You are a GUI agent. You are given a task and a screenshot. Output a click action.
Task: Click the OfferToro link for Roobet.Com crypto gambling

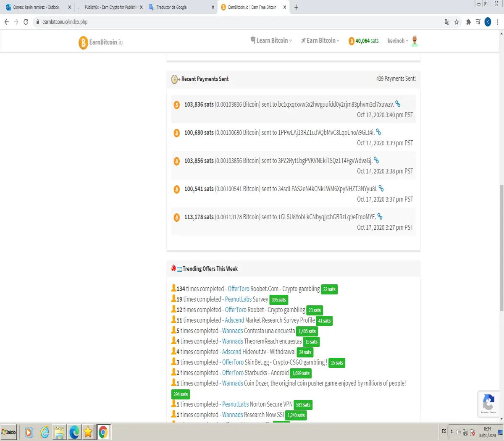(x=238, y=289)
